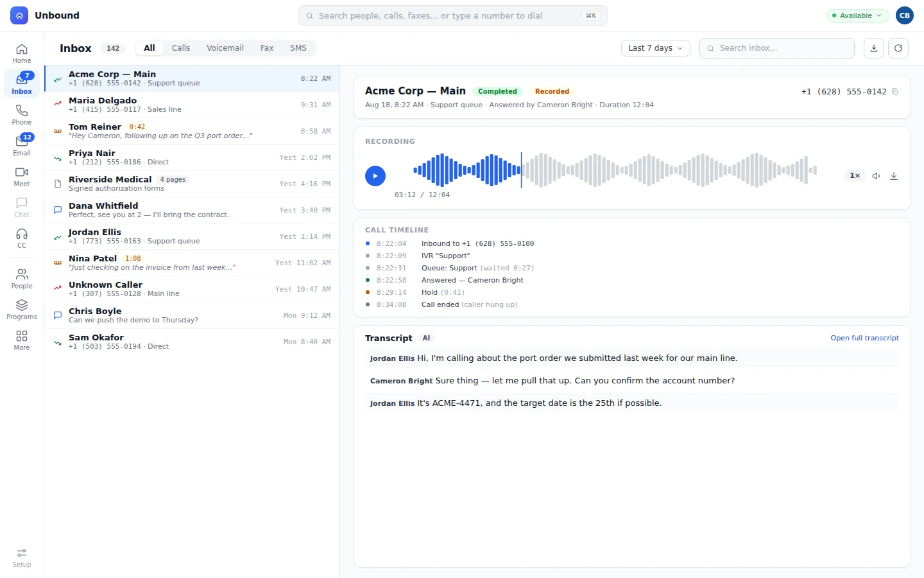Open Home in the sidebar
Viewport: 924px width, 578px height.
pyautogui.click(x=22, y=53)
